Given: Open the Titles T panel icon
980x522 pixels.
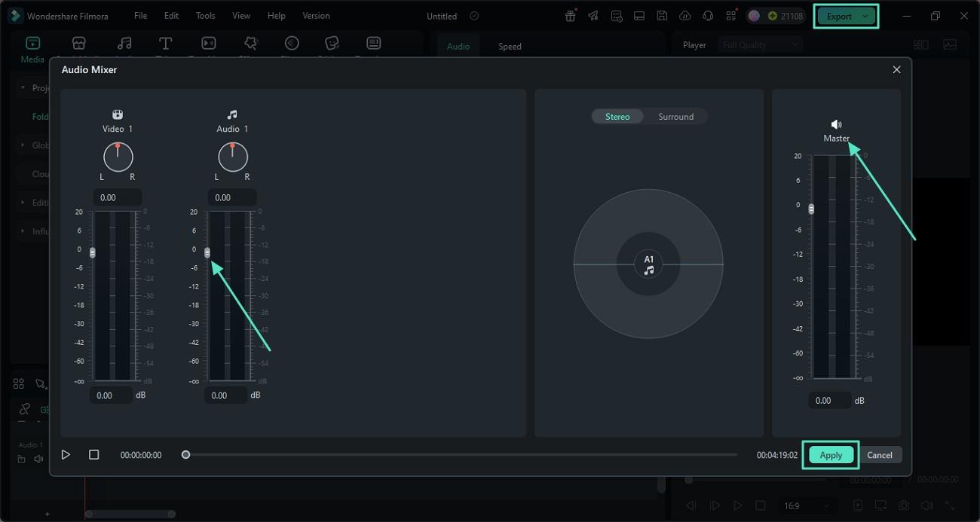Looking at the screenshot, I should coord(166,44).
